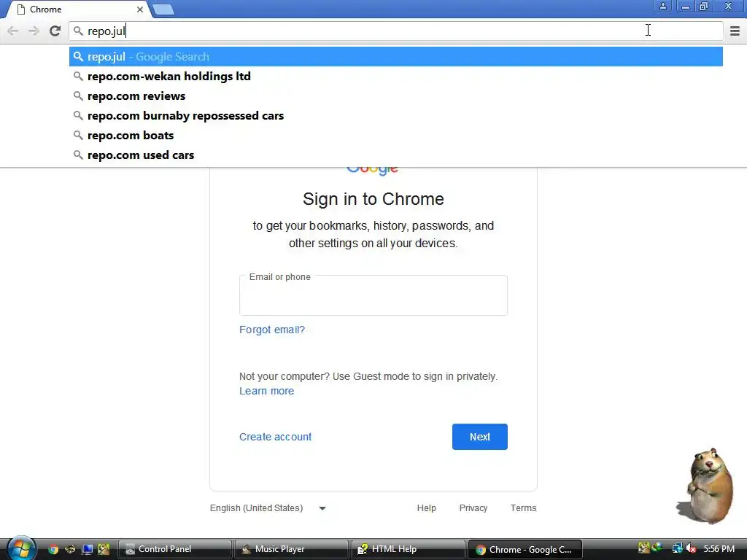Open a new tab with the new-tab button
This screenshot has width=747, height=560.
(x=163, y=9)
